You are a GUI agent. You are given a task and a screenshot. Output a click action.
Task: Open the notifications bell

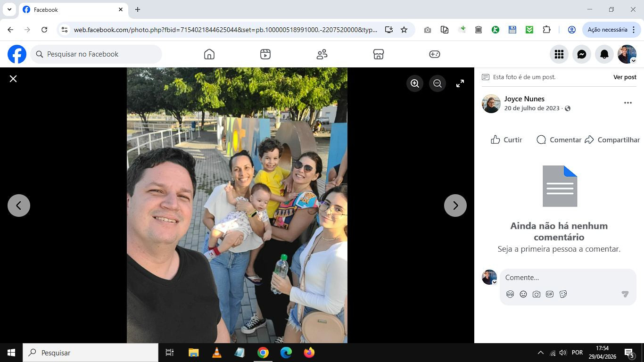point(604,54)
